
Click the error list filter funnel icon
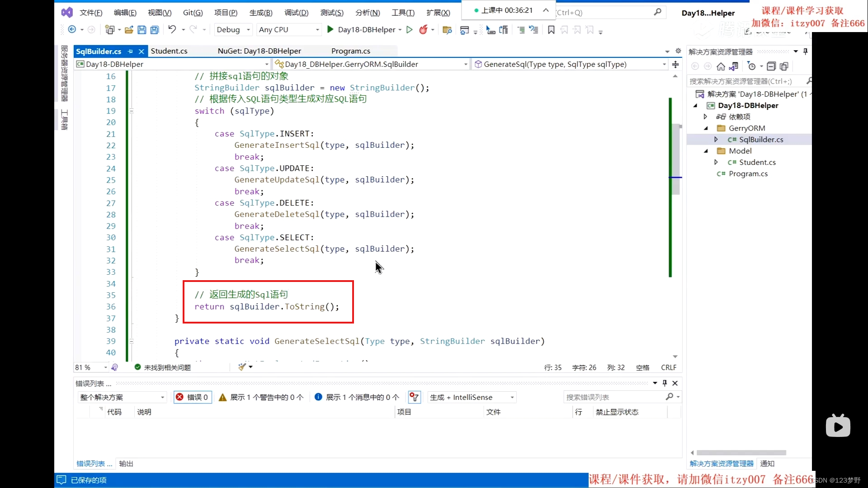click(x=414, y=397)
